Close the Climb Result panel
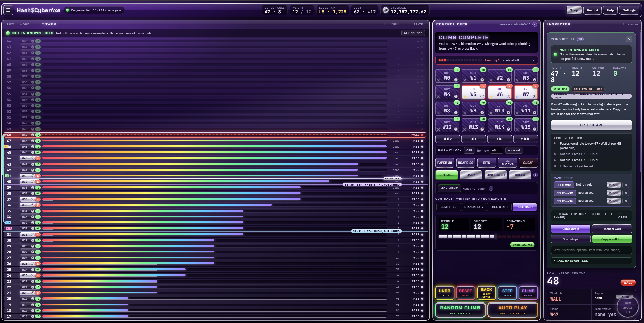Screen dimensions: 644x323 tap(629, 39)
